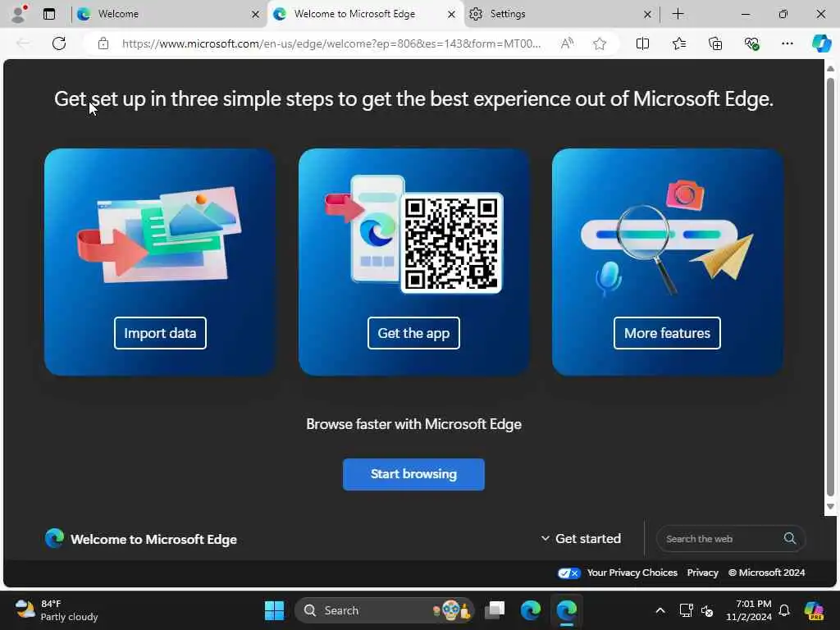This screenshot has width=840, height=630.
Task: Close the Welcome tab
Action: (x=256, y=14)
